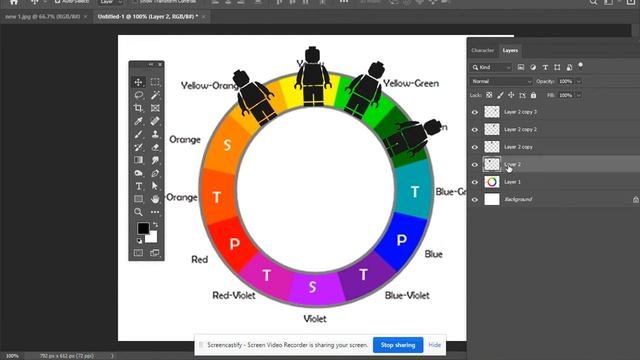This screenshot has width=640, height=360.
Task: Toggle Quick Mask mode
Action: (x=138, y=253)
